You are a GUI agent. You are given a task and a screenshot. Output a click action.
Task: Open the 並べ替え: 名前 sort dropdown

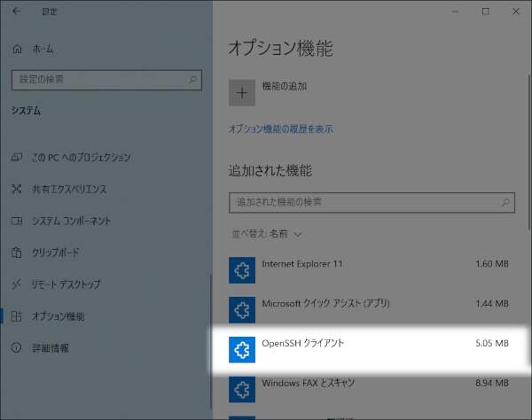coord(266,234)
